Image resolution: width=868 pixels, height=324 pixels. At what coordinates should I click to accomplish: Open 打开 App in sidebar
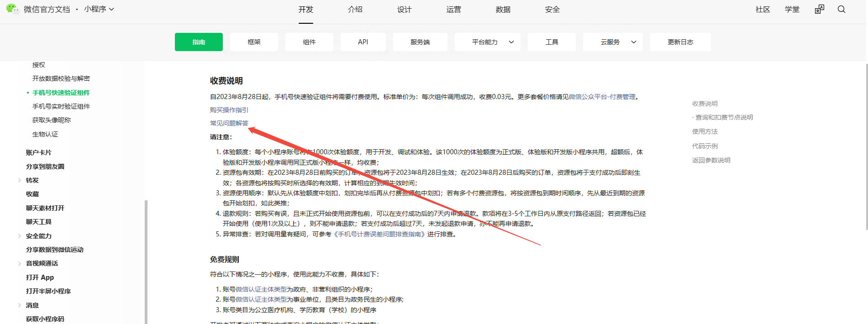tap(40, 277)
